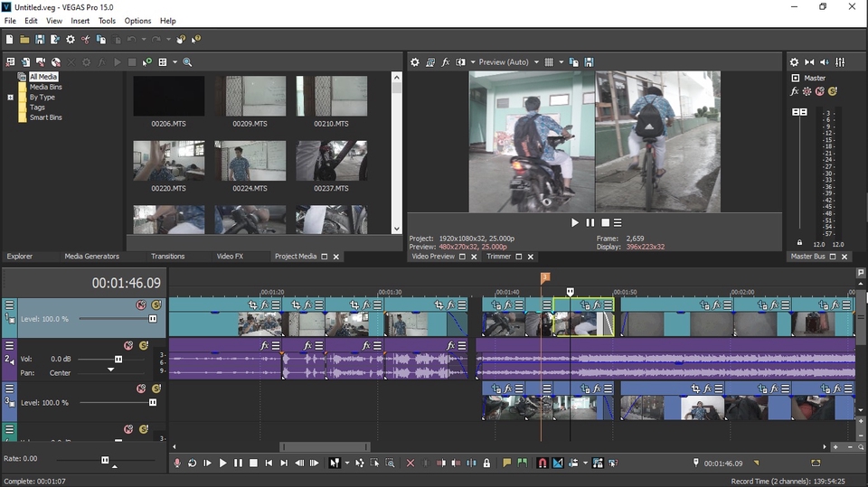Insert a region with the green flags icon

(x=522, y=464)
